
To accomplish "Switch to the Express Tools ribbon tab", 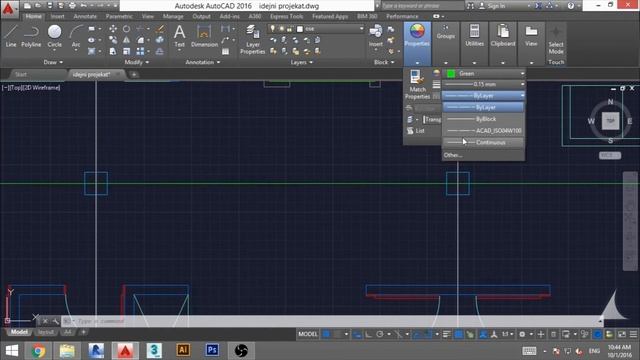I will (287, 16).
